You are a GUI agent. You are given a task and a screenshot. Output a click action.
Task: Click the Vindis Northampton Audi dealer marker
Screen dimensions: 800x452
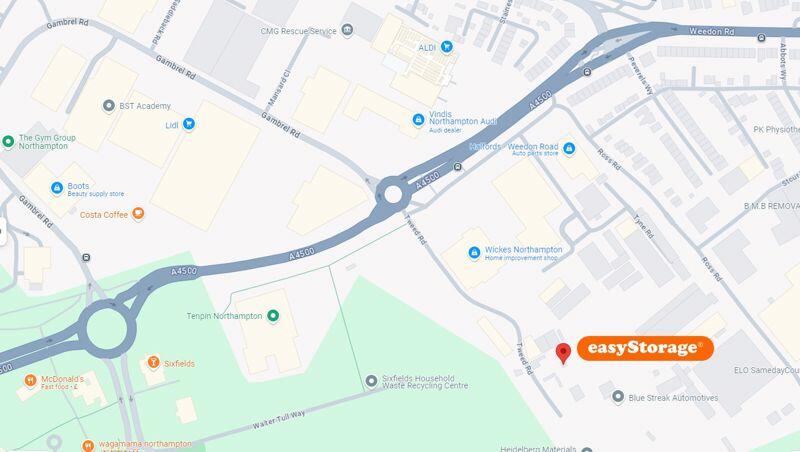coord(418,120)
